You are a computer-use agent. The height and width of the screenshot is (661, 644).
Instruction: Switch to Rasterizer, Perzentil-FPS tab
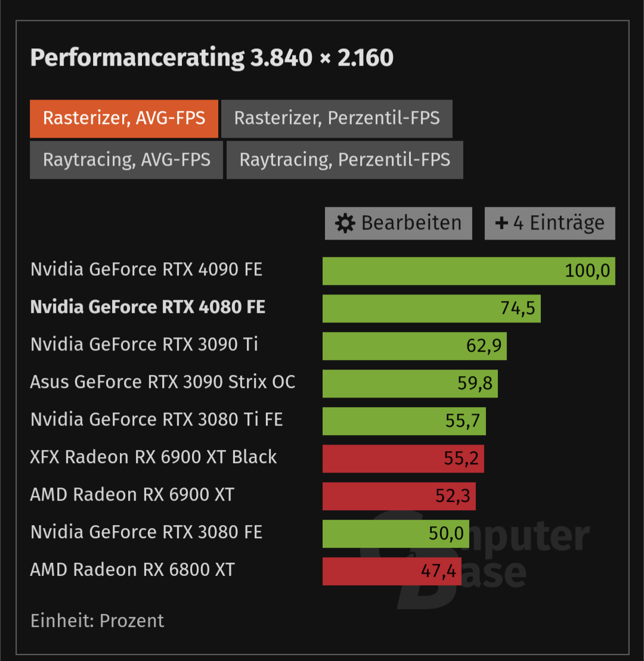[x=336, y=119]
